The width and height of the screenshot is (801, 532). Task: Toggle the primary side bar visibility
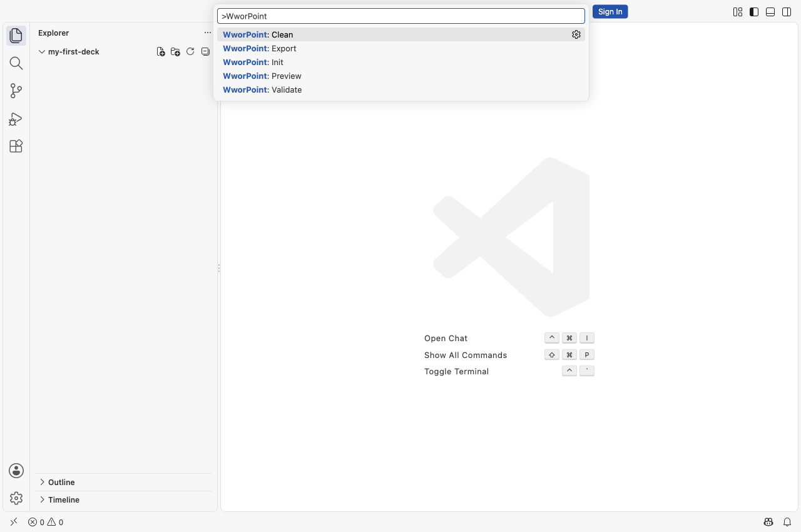(754, 12)
